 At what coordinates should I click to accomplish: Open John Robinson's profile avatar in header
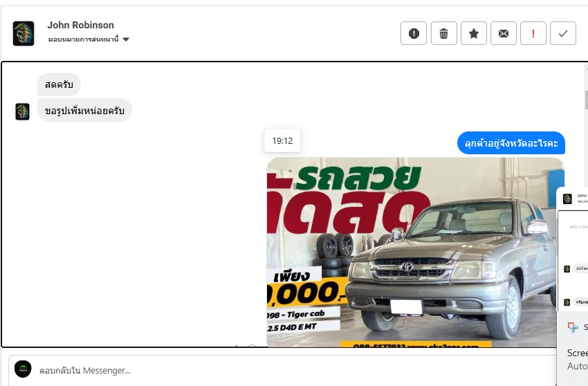pos(24,33)
